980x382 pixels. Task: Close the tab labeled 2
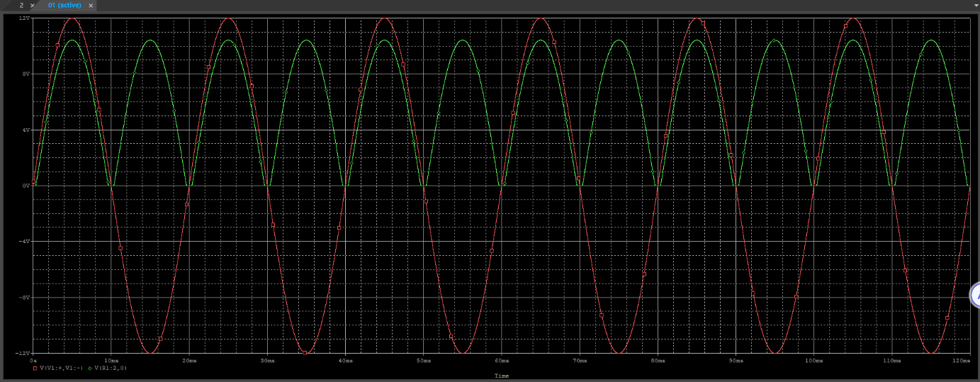point(33,5)
